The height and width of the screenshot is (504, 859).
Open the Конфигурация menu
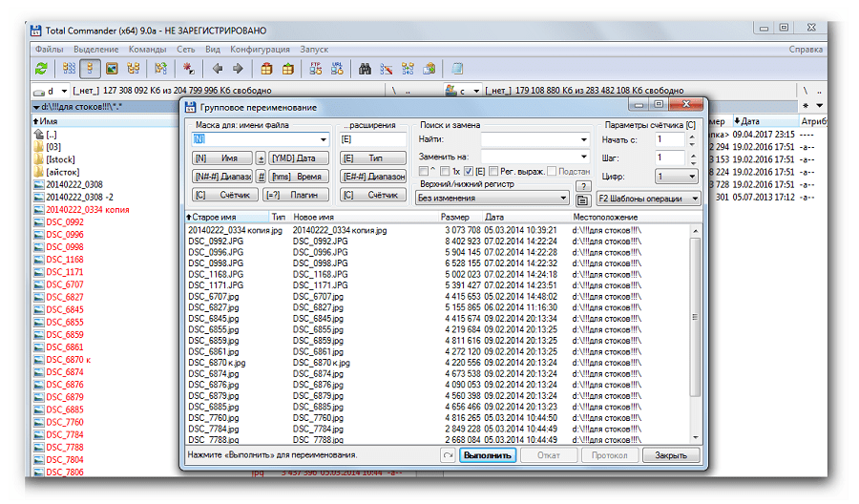pyautogui.click(x=260, y=49)
